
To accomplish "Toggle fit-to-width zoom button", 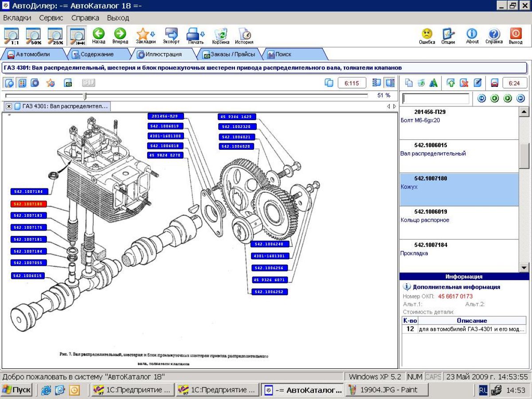I will click(x=78, y=36).
